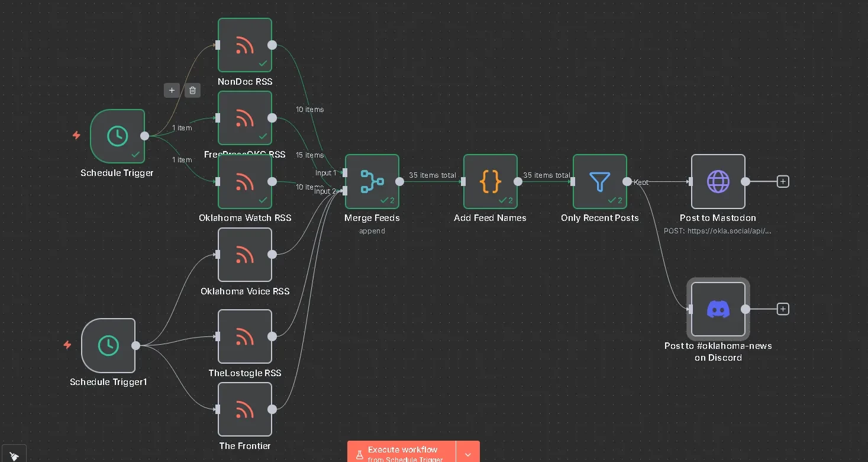The height and width of the screenshot is (462, 868).
Task: Click the plus button on the connection
Action: (x=172, y=90)
